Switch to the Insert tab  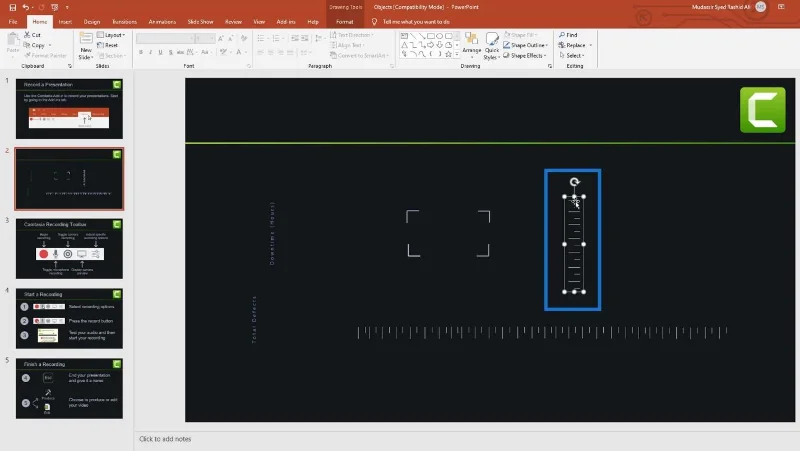coord(65,22)
